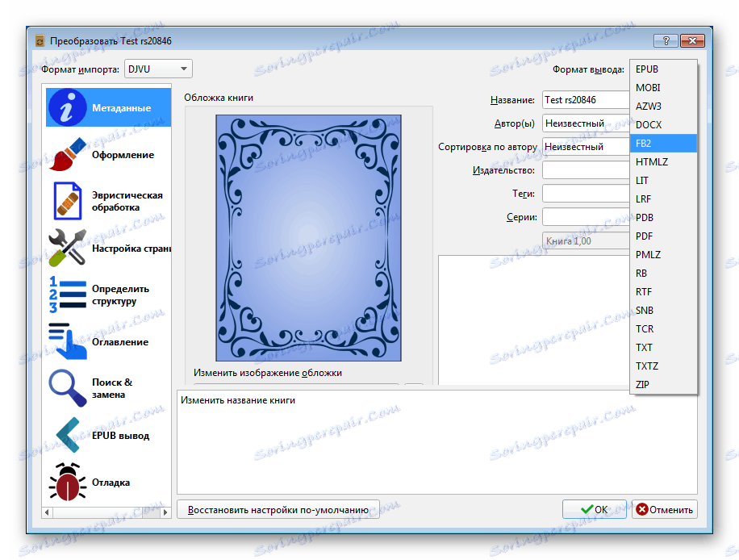Click the sidebar scroll-right arrow
Image resolution: width=739 pixels, height=560 pixels.
165,512
